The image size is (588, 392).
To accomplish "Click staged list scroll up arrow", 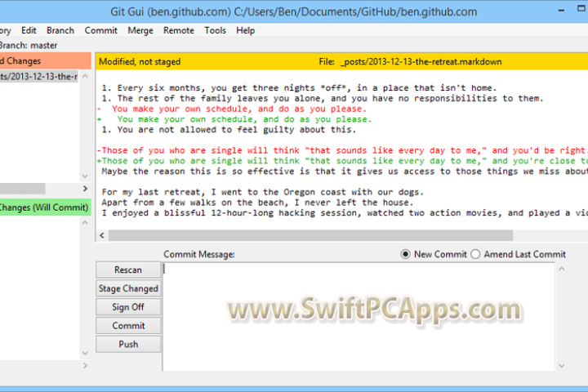I will (85, 222).
